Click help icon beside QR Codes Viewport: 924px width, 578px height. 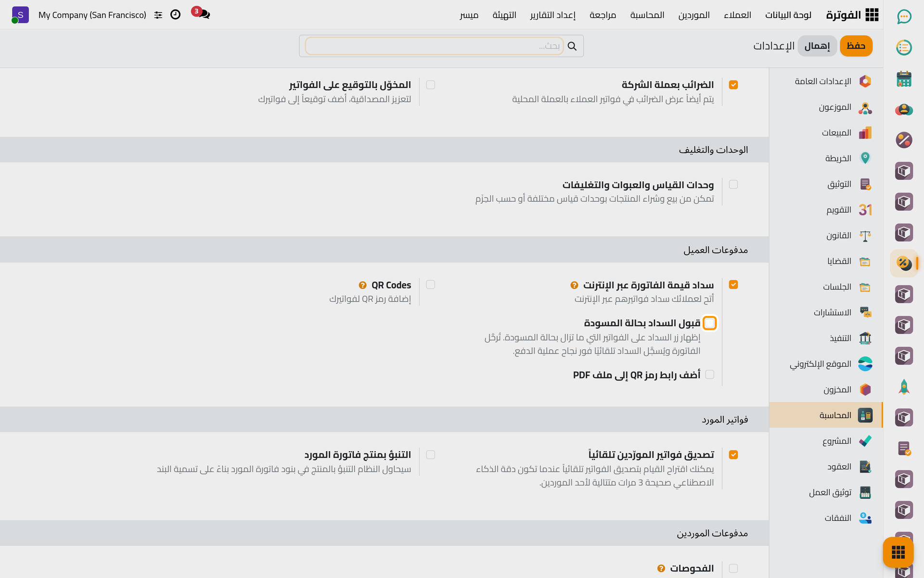[x=363, y=285]
